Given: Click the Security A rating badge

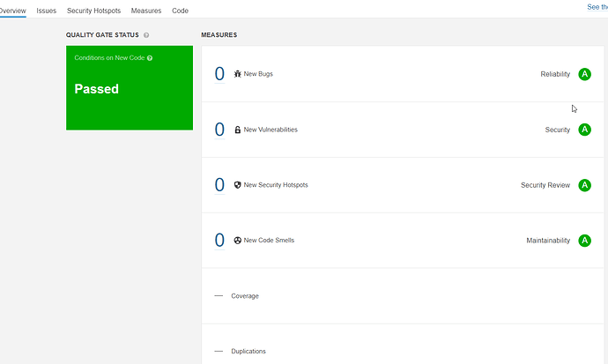Looking at the screenshot, I should [x=584, y=130].
